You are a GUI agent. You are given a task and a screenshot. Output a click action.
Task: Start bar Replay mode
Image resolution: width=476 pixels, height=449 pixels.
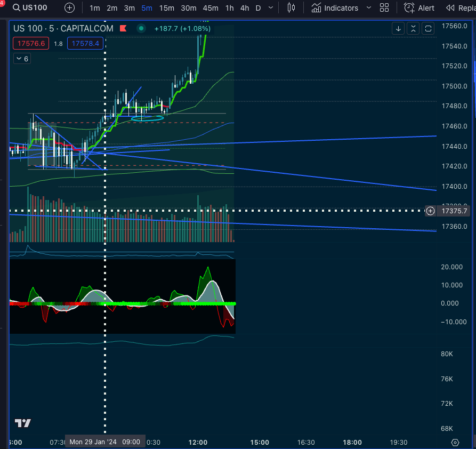461,8
